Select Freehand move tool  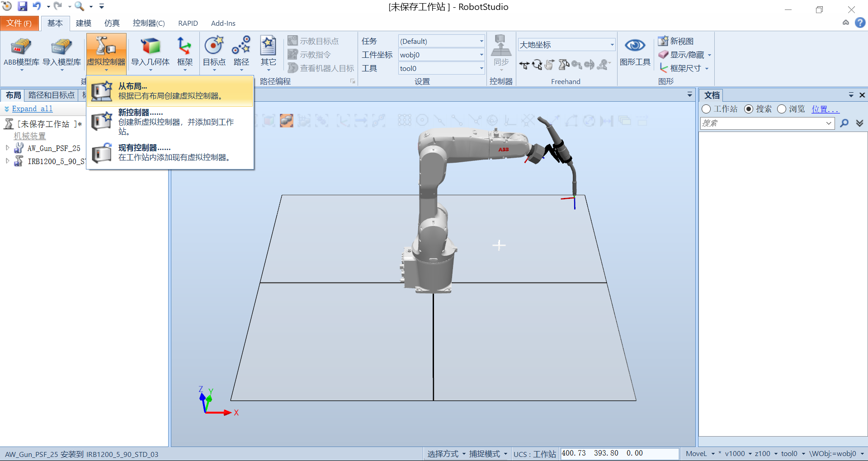[524, 65]
